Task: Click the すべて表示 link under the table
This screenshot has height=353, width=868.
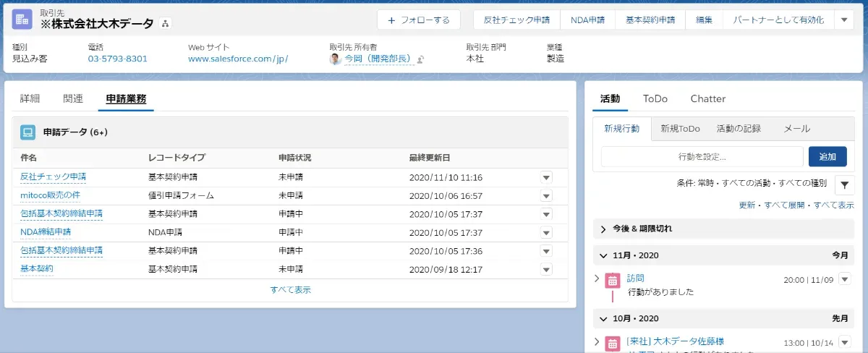Action: (x=291, y=290)
